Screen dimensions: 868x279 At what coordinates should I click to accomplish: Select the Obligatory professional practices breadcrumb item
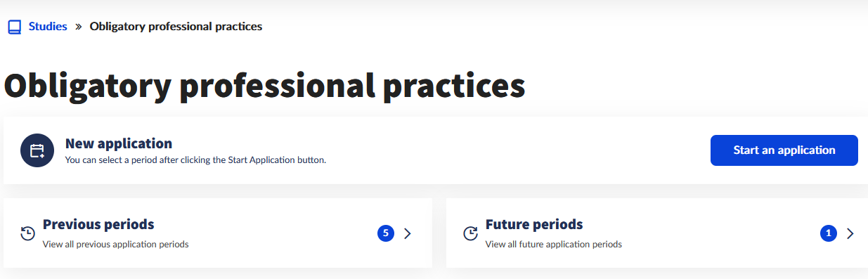(176, 27)
